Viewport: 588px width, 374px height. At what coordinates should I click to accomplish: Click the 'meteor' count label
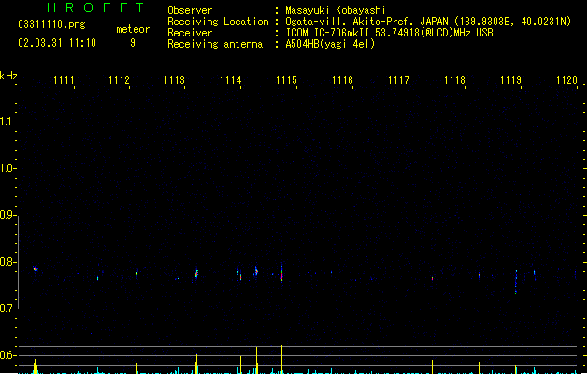pos(133,29)
